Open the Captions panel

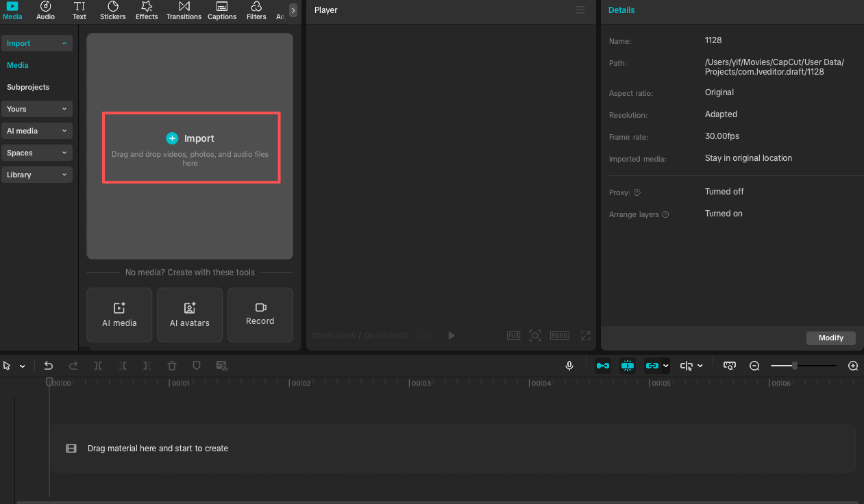point(221,11)
